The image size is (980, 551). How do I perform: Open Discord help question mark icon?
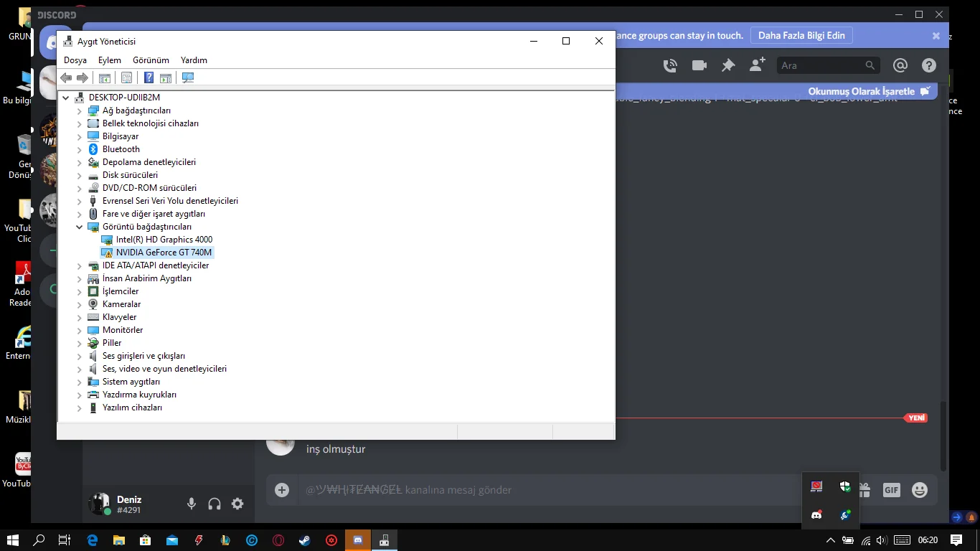tap(929, 65)
